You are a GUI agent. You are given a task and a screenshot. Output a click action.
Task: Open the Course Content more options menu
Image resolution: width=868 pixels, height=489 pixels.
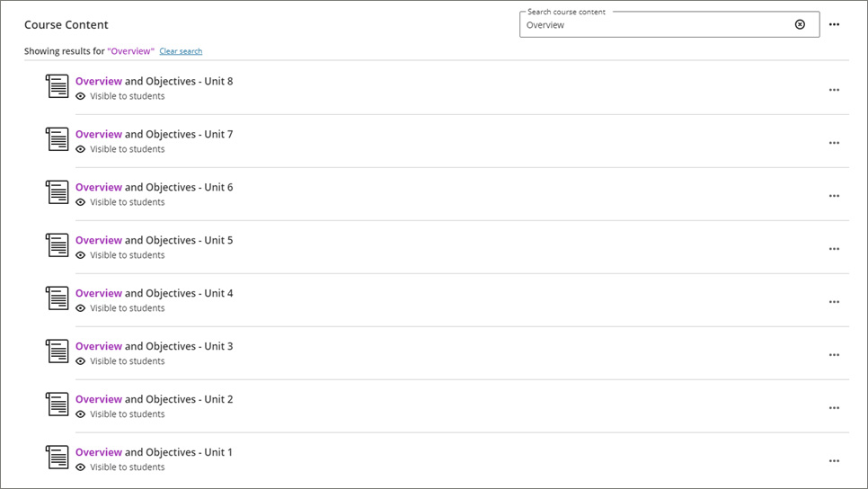[834, 25]
